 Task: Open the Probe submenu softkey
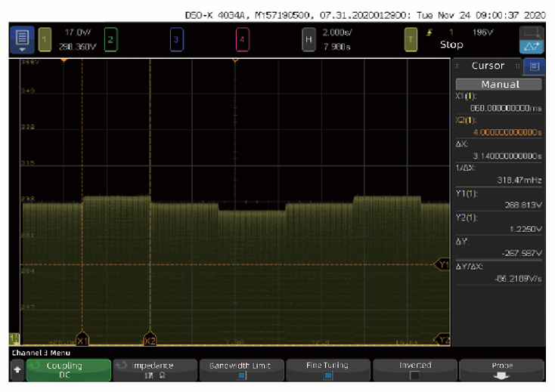click(x=501, y=369)
